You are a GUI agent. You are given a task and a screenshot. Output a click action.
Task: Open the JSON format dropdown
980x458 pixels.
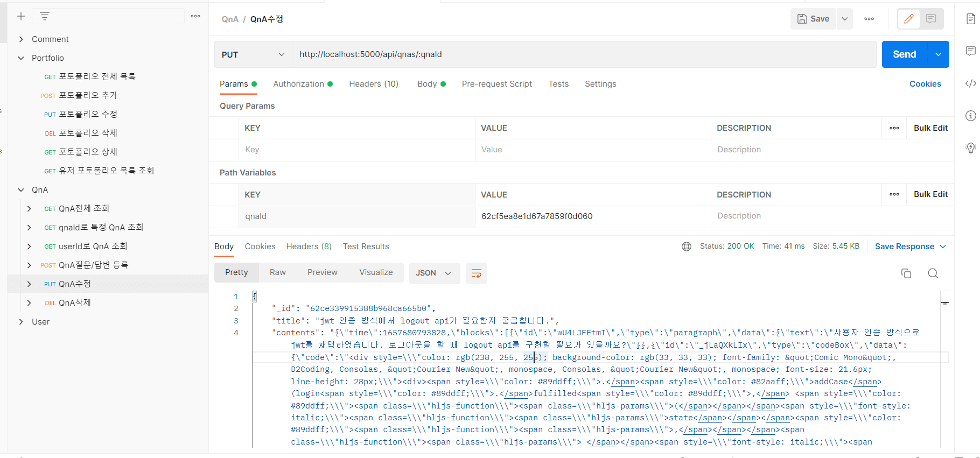(433, 273)
